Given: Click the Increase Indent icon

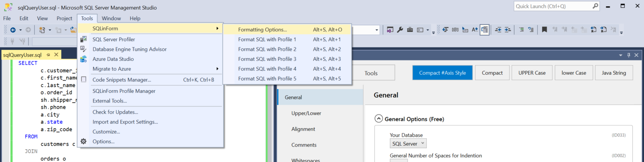Looking at the screenshot, I should (x=508, y=30).
